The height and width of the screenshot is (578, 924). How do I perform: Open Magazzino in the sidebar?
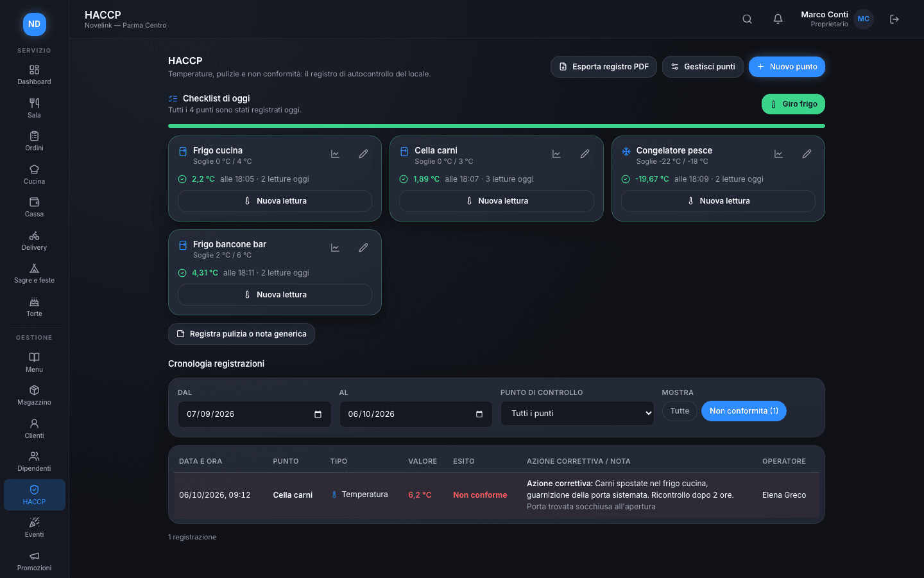tap(35, 396)
